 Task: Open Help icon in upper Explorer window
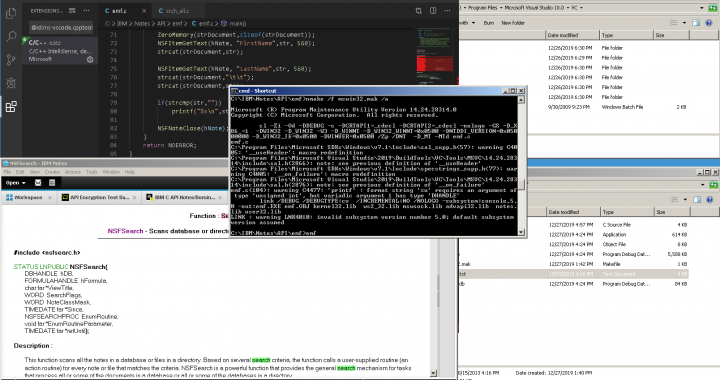click(709, 23)
